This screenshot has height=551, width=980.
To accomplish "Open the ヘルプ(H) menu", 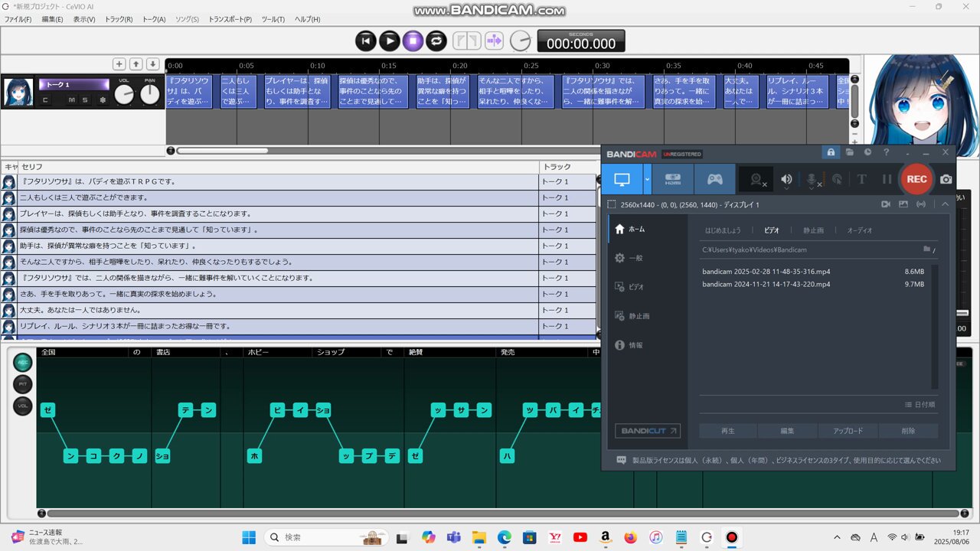I will [x=308, y=19].
